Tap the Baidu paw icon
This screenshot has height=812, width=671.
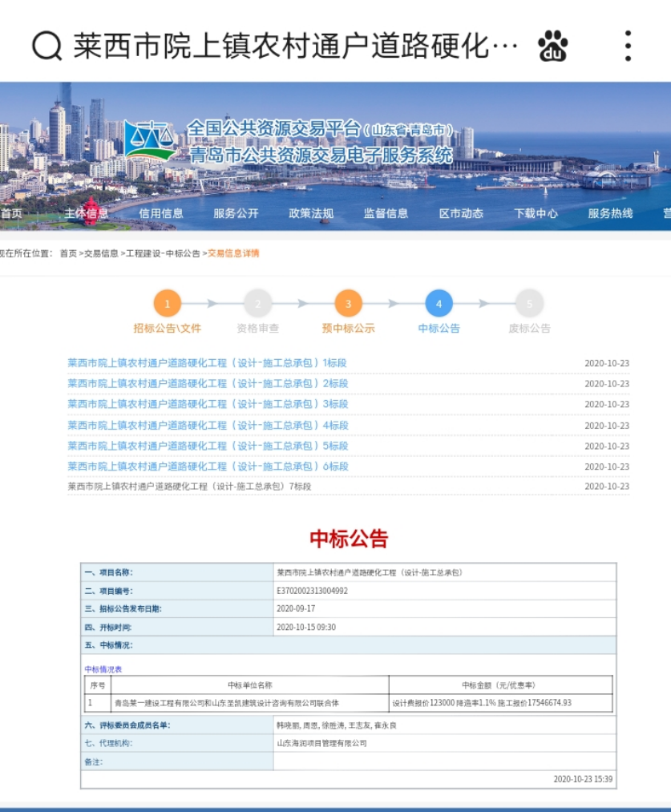click(553, 46)
